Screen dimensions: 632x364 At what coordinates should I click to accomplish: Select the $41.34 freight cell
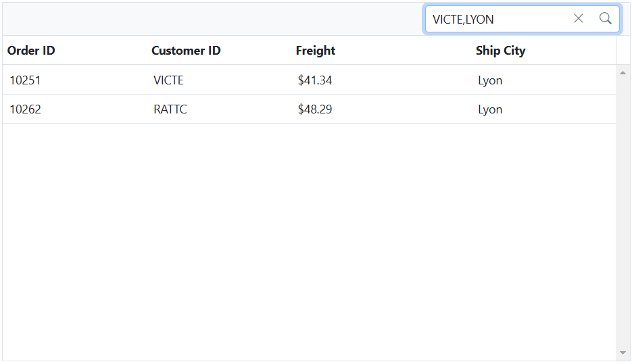(381, 80)
